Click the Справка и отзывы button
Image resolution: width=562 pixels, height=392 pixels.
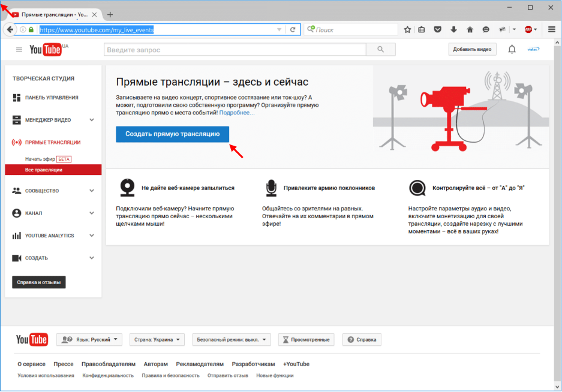[39, 282]
